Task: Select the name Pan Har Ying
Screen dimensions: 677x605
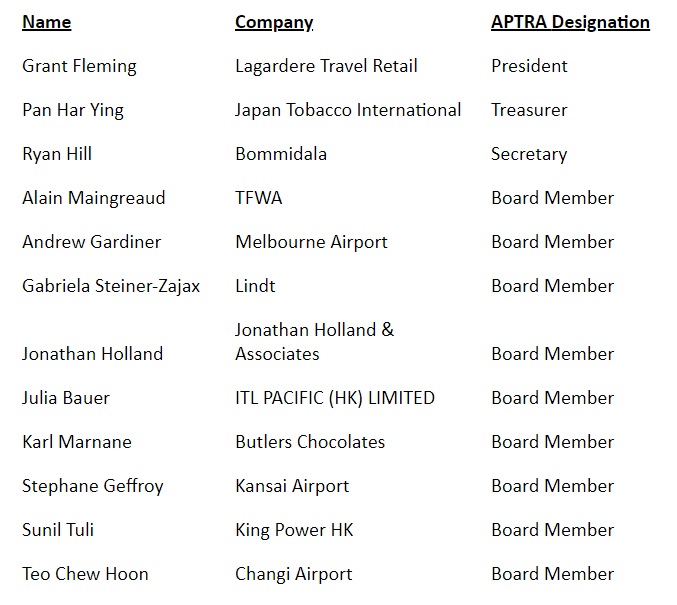Action: click(x=73, y=110)
